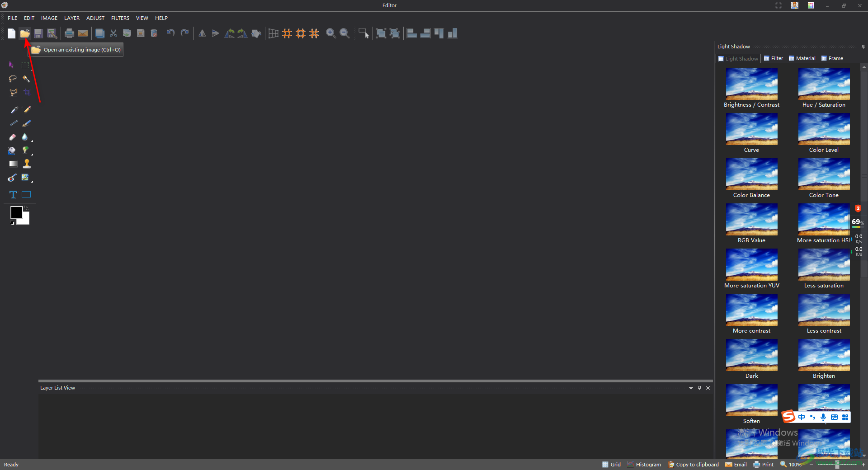Redo the last undone action
Screen dimensions: 868x470
click(184, 33)
